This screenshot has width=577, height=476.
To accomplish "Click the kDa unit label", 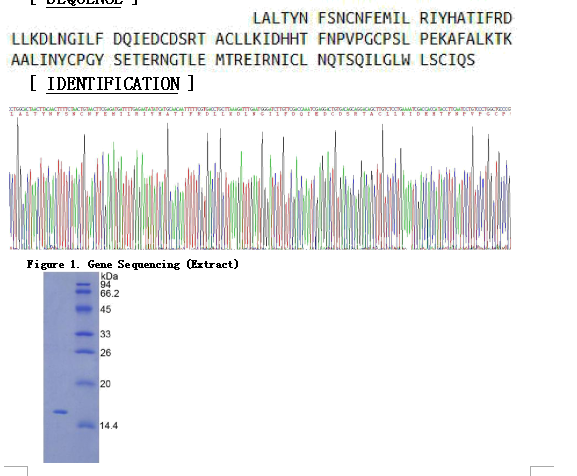I will click(109, 276).
